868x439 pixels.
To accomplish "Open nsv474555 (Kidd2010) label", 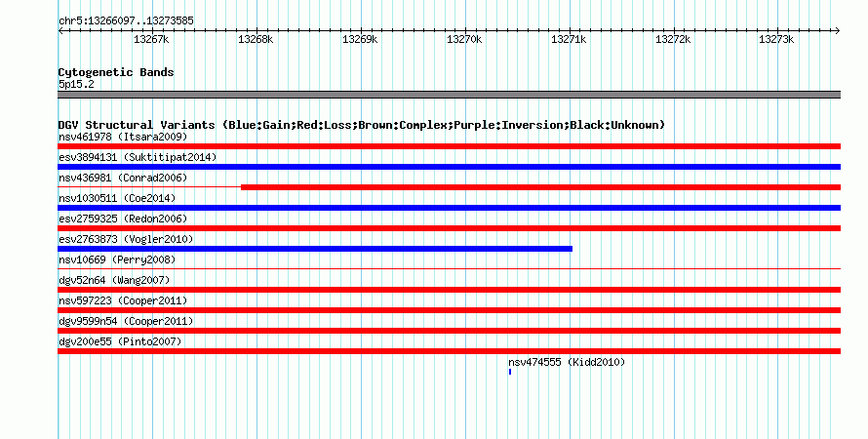I will pos(567,362).
